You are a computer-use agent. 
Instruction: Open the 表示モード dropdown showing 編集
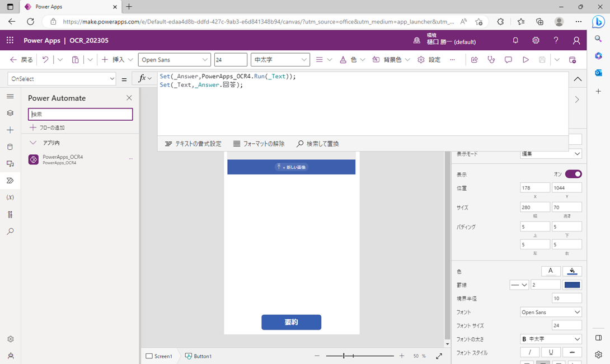(551, 154)
